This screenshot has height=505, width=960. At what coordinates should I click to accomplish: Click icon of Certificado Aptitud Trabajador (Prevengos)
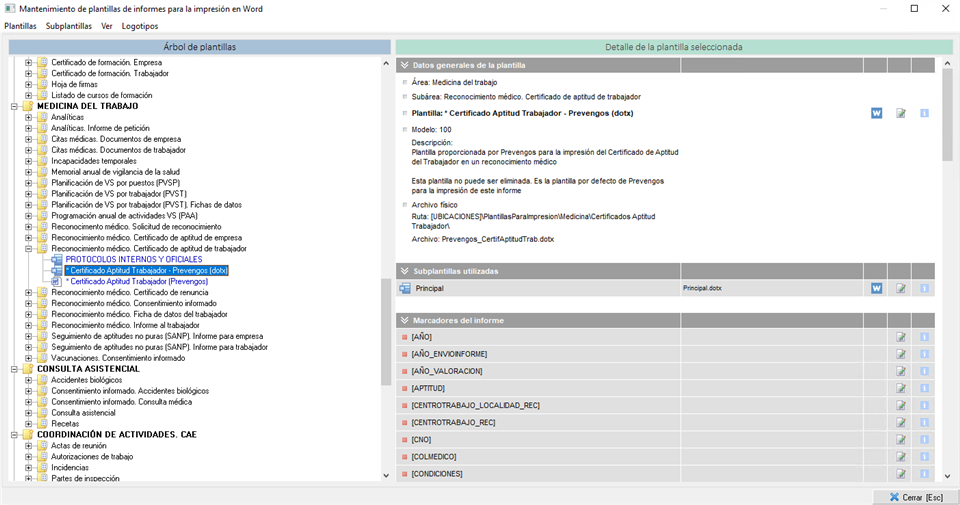pyautogui.click(x=56, y=282)
